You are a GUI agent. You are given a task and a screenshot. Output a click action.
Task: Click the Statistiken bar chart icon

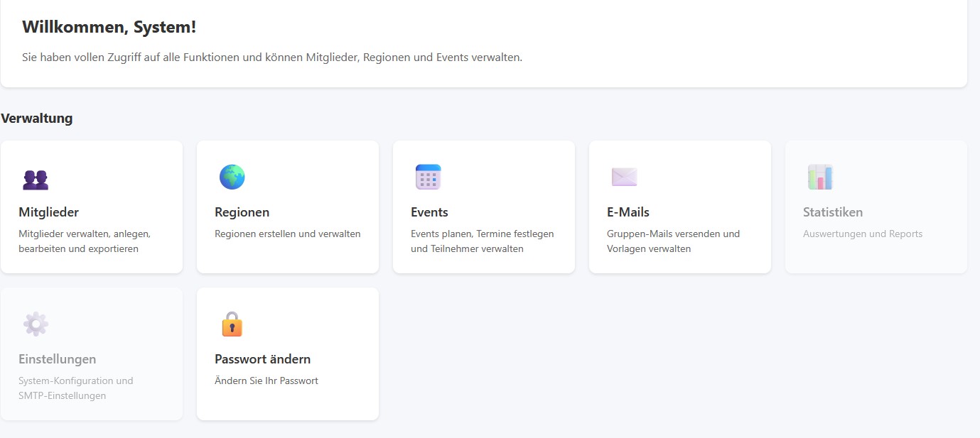tap(820, 177)
